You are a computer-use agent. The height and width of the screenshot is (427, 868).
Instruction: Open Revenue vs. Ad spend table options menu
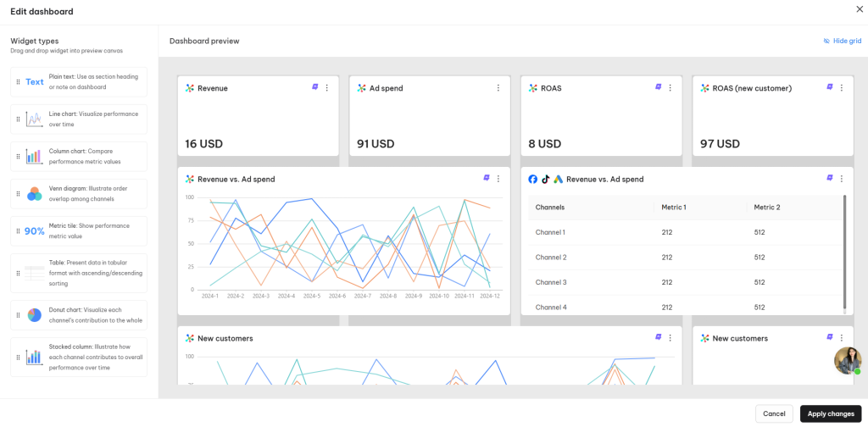click(842, 178)
